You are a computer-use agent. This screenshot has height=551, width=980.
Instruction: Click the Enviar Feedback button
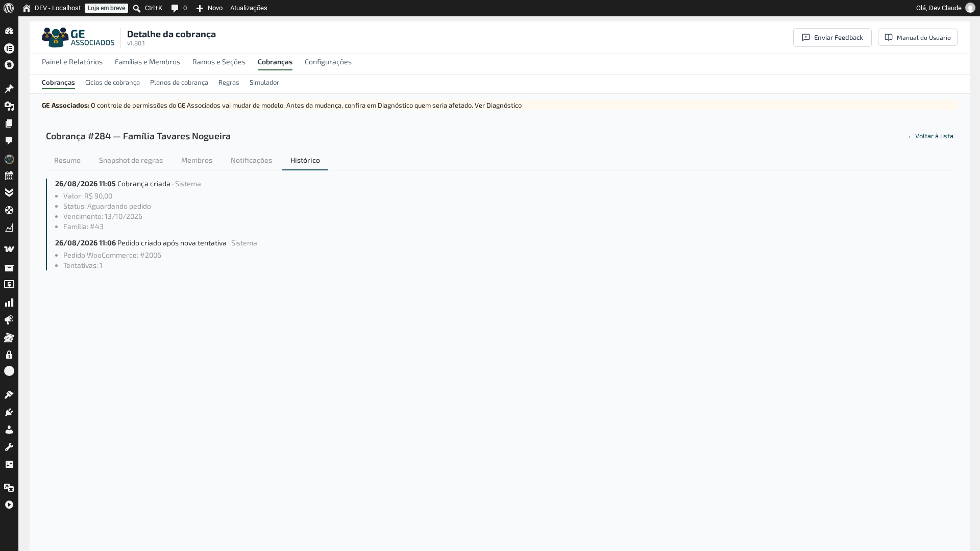(x=832, y=37)
